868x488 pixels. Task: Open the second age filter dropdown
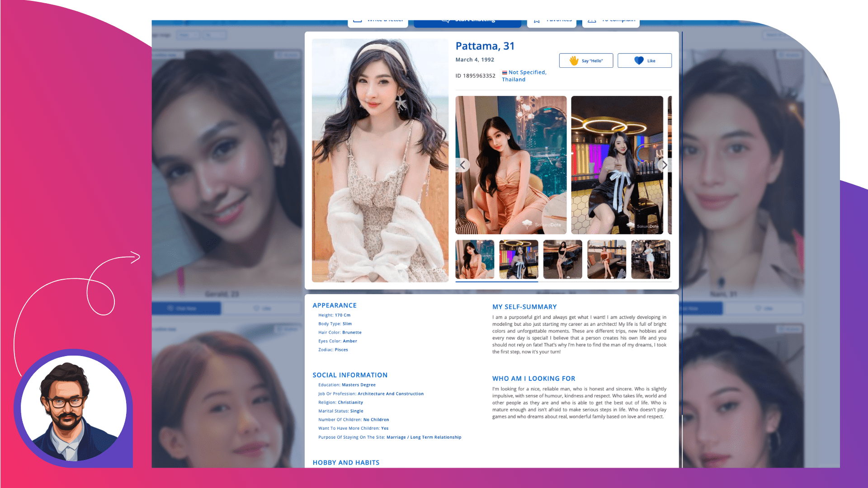click(215, 35)
